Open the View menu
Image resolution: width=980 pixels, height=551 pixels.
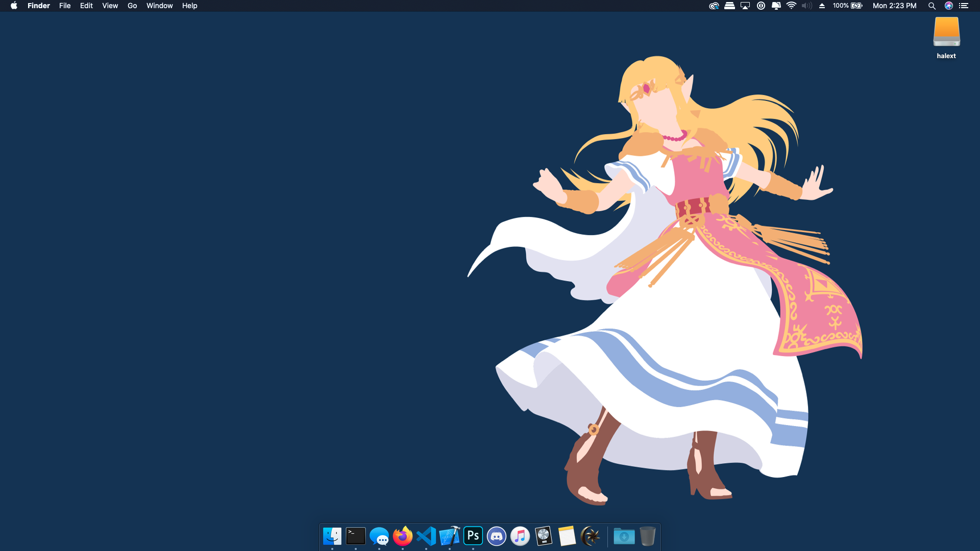point(110,6)
